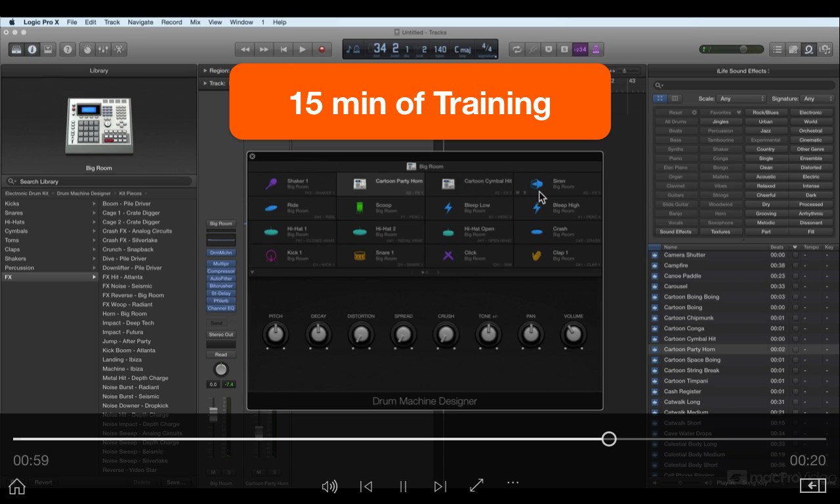Select the Snare 1 drum pad
This screenshot has width=840, height=504.
pos(381,255)
